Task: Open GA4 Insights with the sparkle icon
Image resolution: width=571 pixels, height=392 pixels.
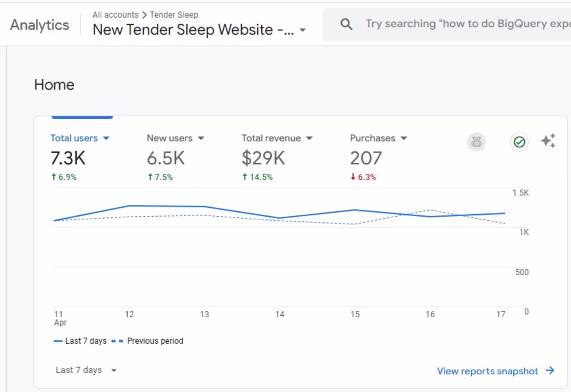Action: click(549, 140)
